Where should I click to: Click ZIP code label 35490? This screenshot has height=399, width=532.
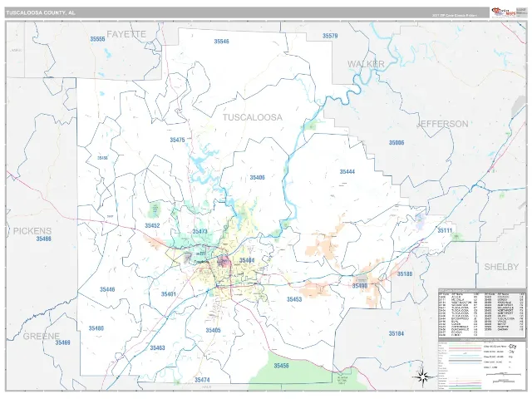(x=360, y=286)
